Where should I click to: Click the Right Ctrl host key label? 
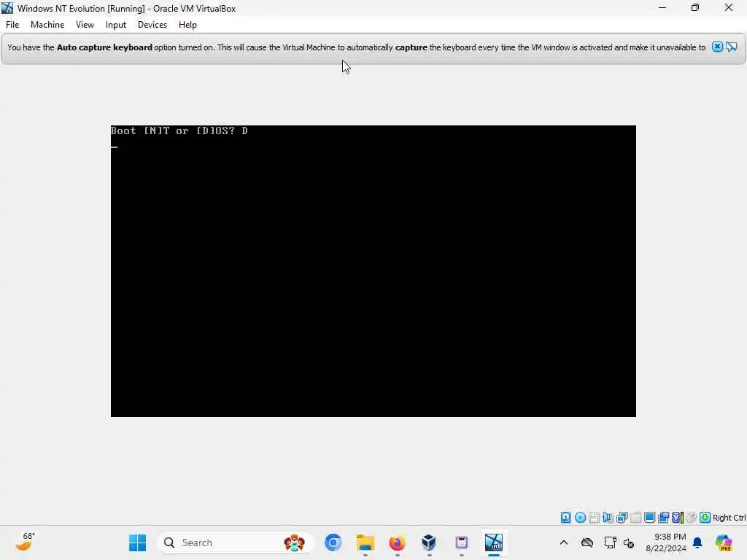click(729, 518)
